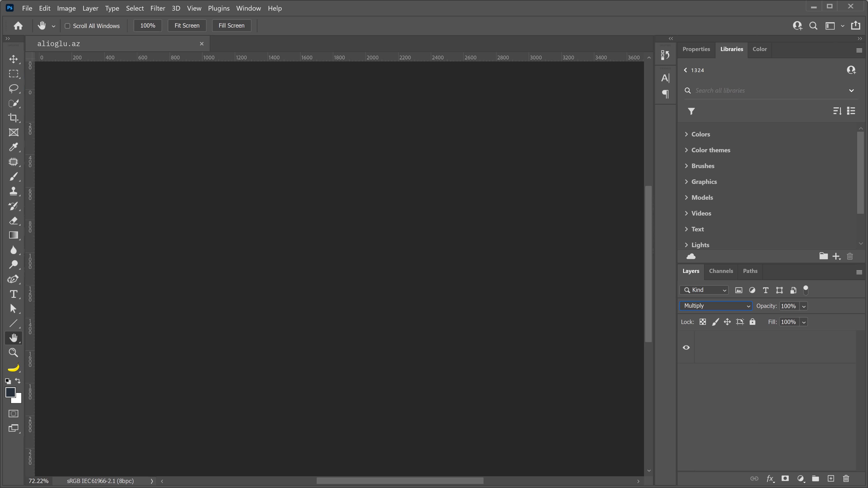The height and width of the screenshot is (488, 868).
Task: Select the Lasso tool
Action: tap(14, 88)
